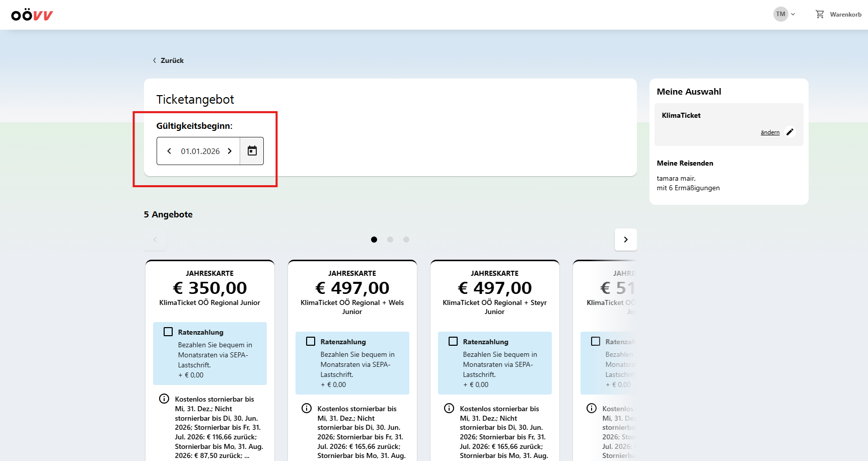
Task: Jump to second carousel page dot
Action: coord(390,240)
